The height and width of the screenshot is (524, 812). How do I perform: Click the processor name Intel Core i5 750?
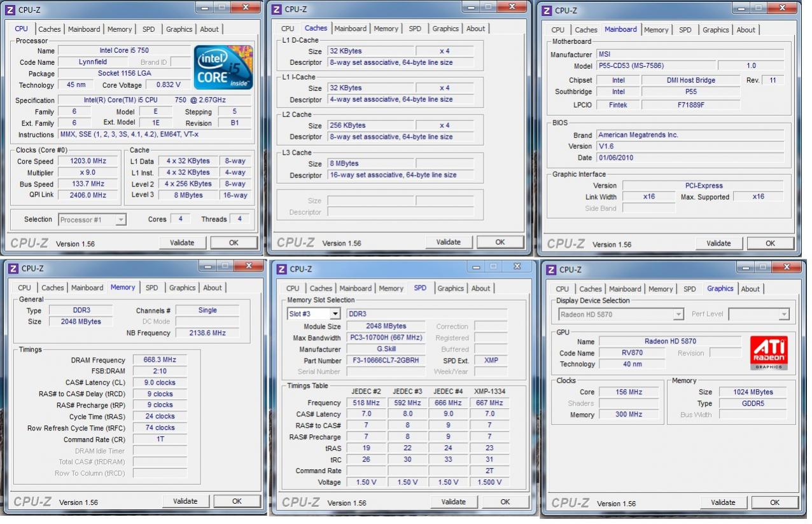(125, 51)
